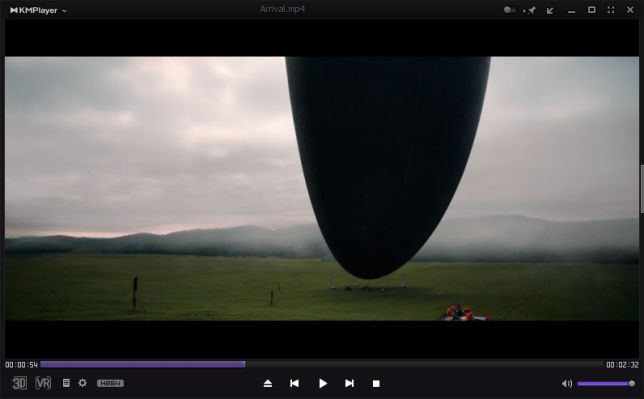Toggle the switch in the title bar
Screen dimensions: 644x399
tap(510, 10)
